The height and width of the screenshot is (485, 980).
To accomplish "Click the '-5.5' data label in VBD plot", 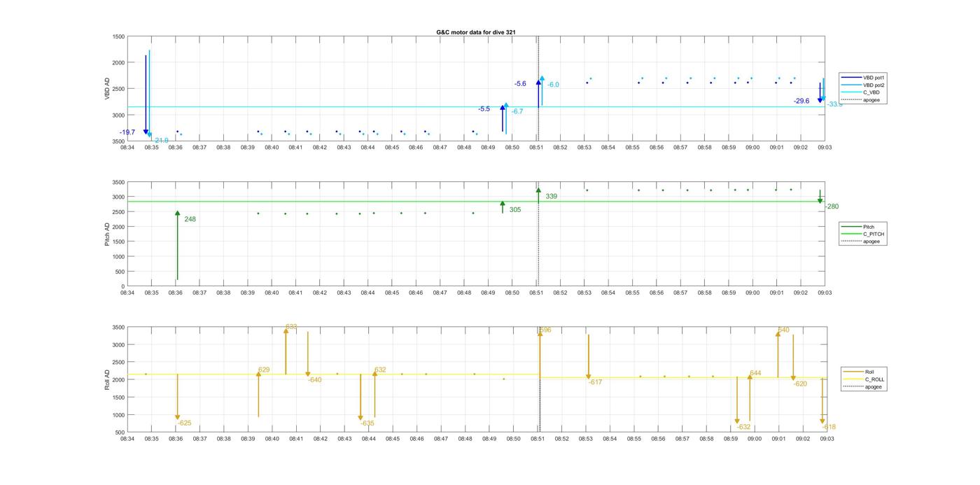I will [x=484, y=109].
